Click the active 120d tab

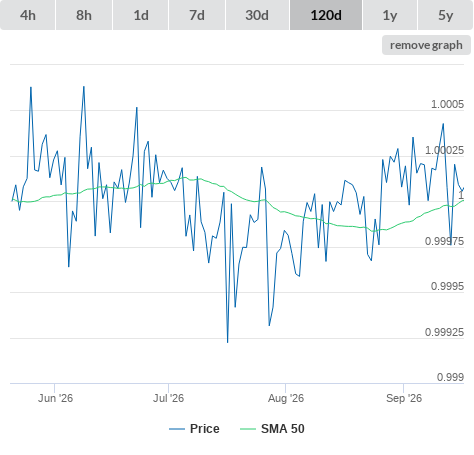326,15
